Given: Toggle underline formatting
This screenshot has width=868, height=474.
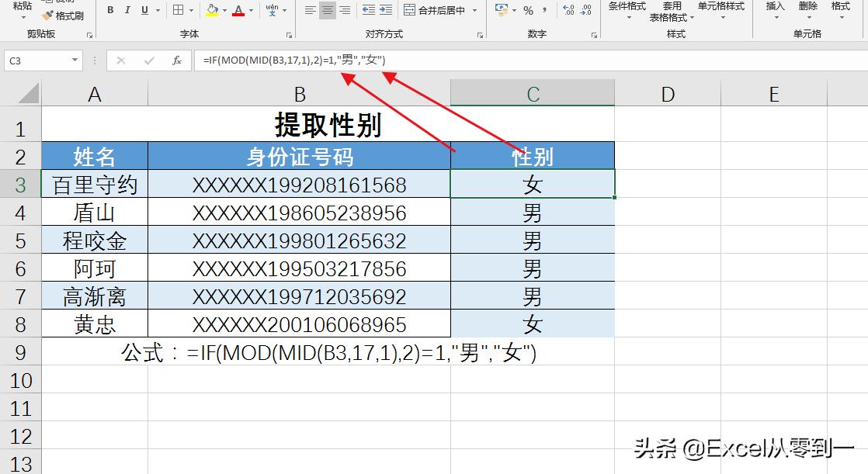Looking at the screenshot, I should tap(144, 9).
